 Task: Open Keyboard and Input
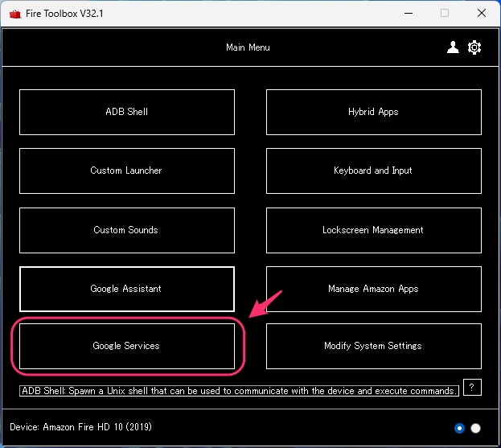point(373,171)
